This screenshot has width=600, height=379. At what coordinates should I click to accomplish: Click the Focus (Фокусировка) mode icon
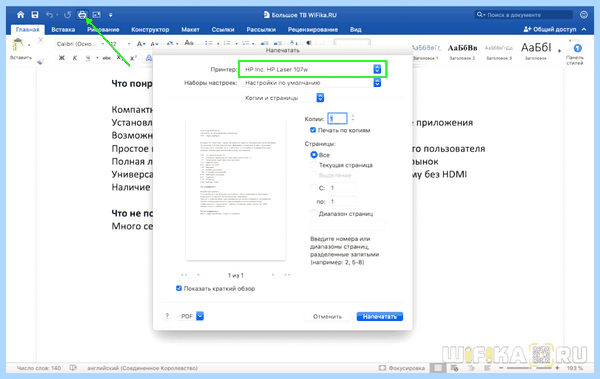pyautogui.click(x=382, y=368)
